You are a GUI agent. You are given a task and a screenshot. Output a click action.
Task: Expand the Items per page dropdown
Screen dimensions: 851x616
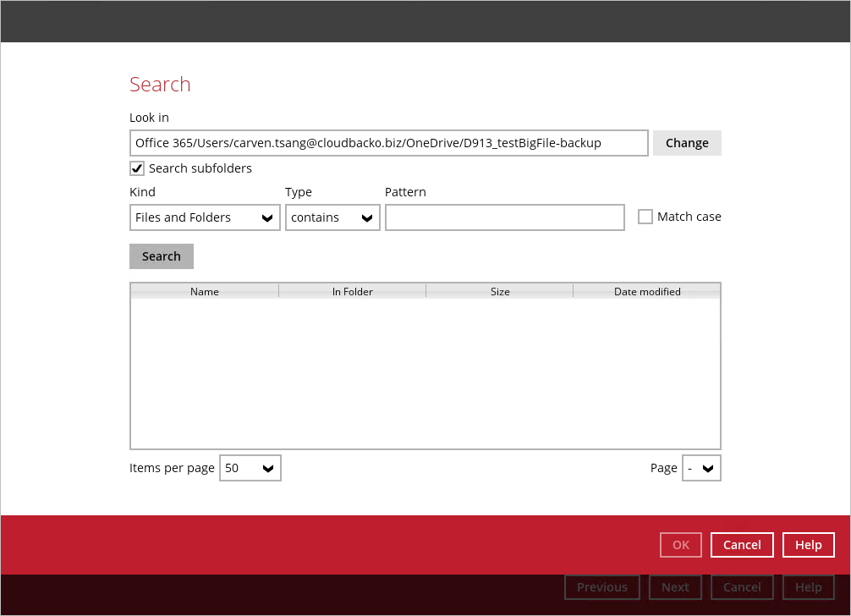(250, 468)
